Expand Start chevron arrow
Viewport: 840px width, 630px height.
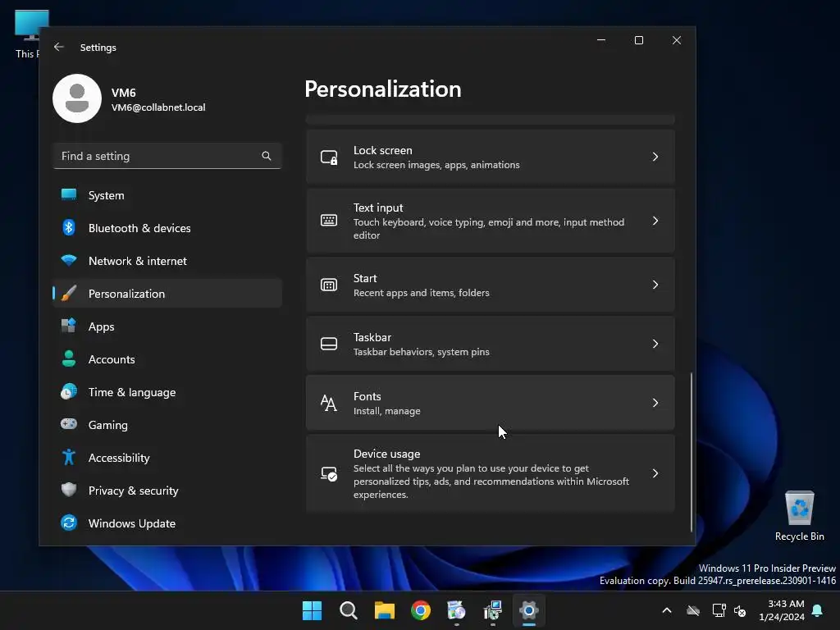point(655,285)
